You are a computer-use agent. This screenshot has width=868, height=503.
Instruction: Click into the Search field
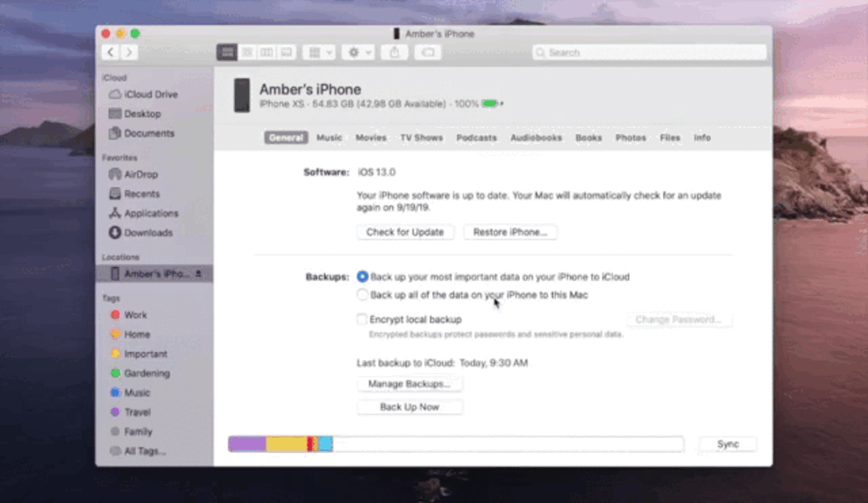(649, 52)
